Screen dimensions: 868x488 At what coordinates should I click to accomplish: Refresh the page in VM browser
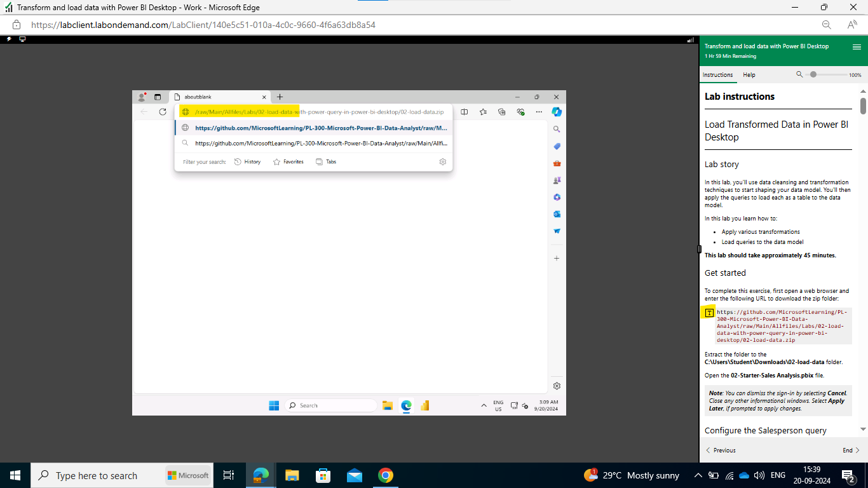click(x=163, y=112)
